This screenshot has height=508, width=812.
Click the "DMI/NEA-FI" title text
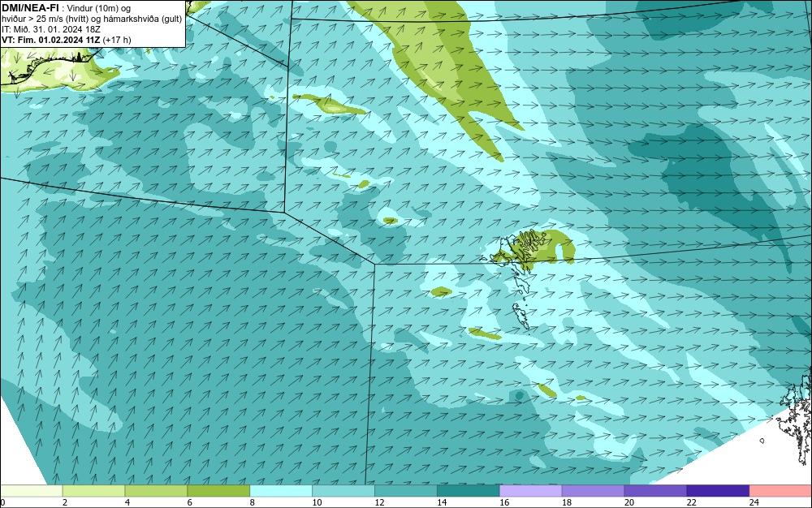tap(30, 6)
